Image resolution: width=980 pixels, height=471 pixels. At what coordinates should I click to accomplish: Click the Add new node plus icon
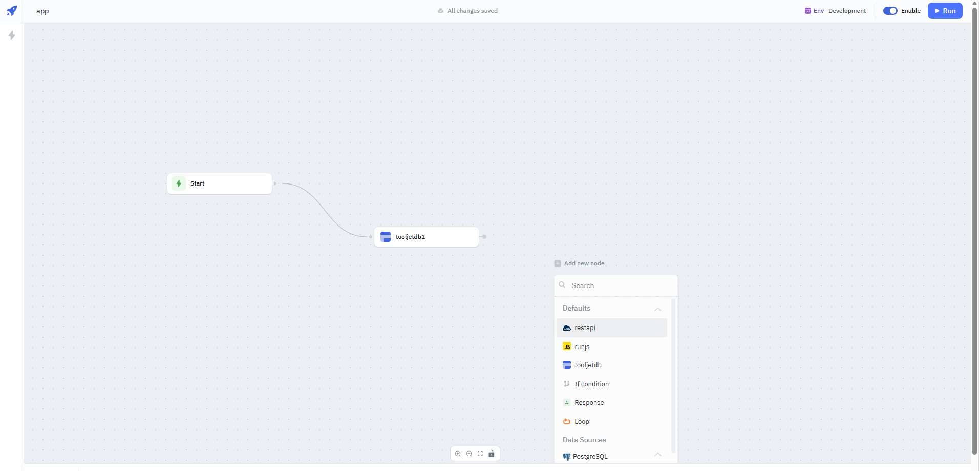[558, 263]
